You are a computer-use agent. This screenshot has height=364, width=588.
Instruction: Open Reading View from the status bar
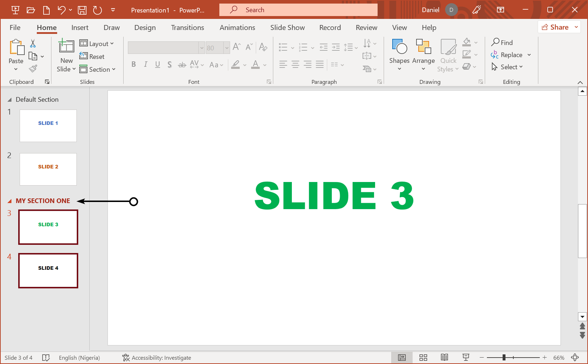(x=444, y=357)
